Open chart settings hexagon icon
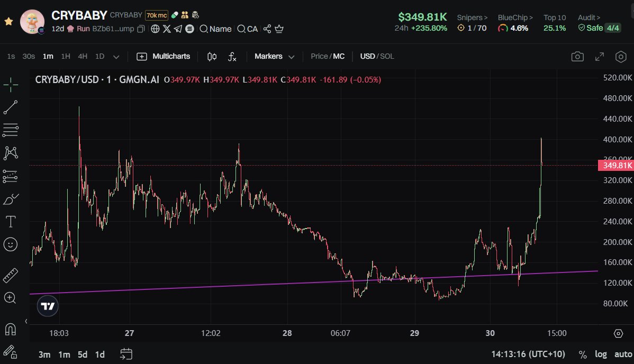 click(x=621, y=57)
